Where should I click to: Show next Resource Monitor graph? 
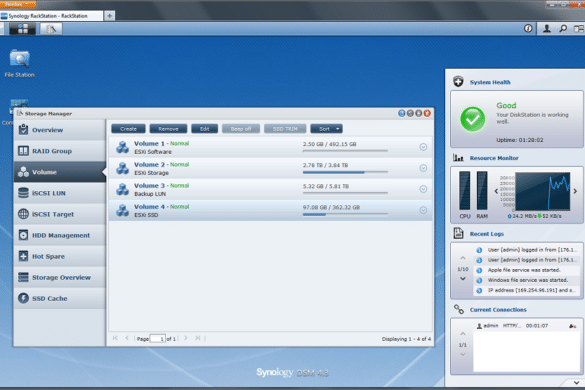pyautogui.click(x=575, y=191)
